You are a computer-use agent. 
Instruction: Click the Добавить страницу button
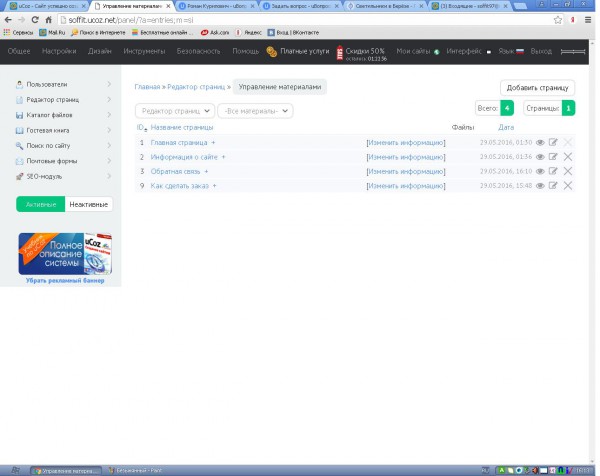pyautogui.click(x=537, y=88)
